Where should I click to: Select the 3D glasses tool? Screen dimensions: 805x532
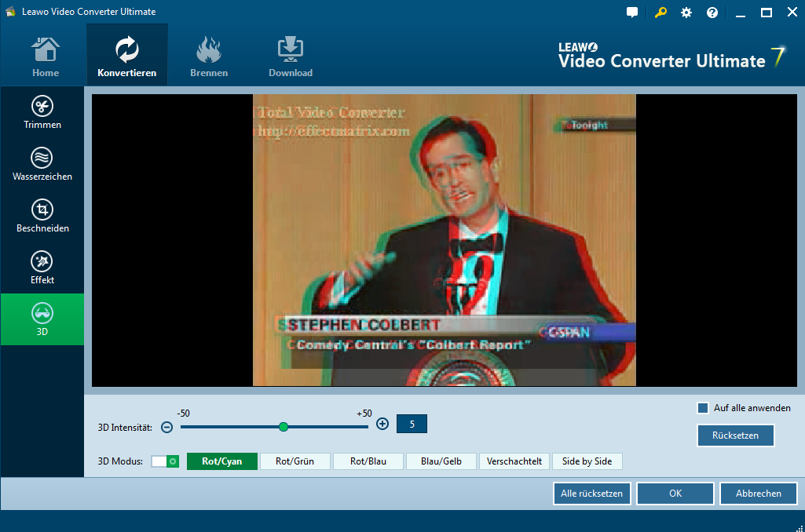(42, 319)
